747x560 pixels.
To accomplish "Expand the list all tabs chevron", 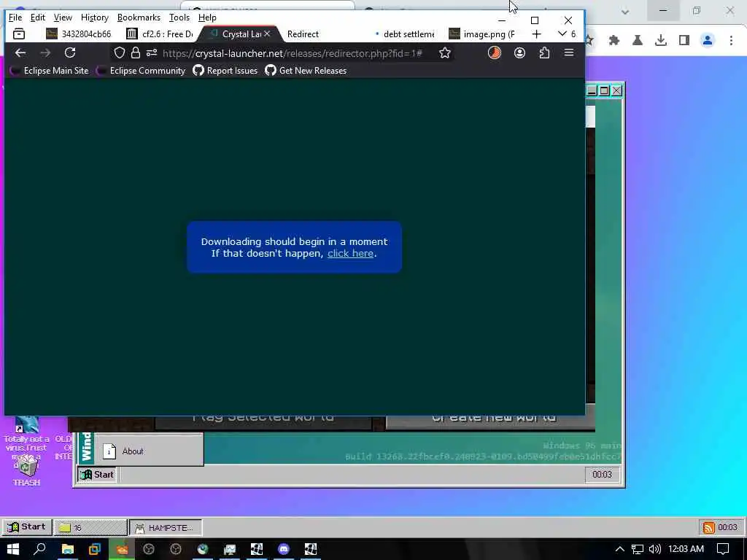I will 562,34.
